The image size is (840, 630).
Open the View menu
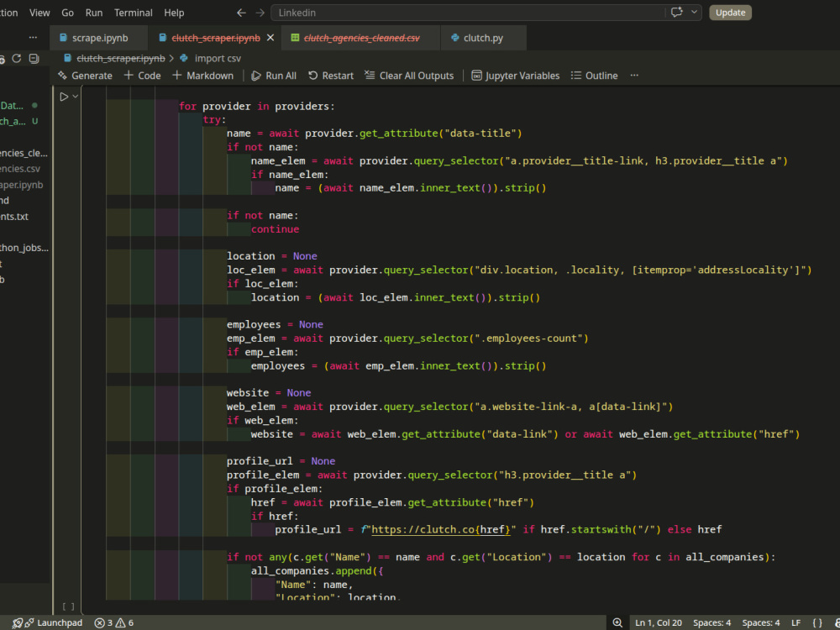click(39, 13)
